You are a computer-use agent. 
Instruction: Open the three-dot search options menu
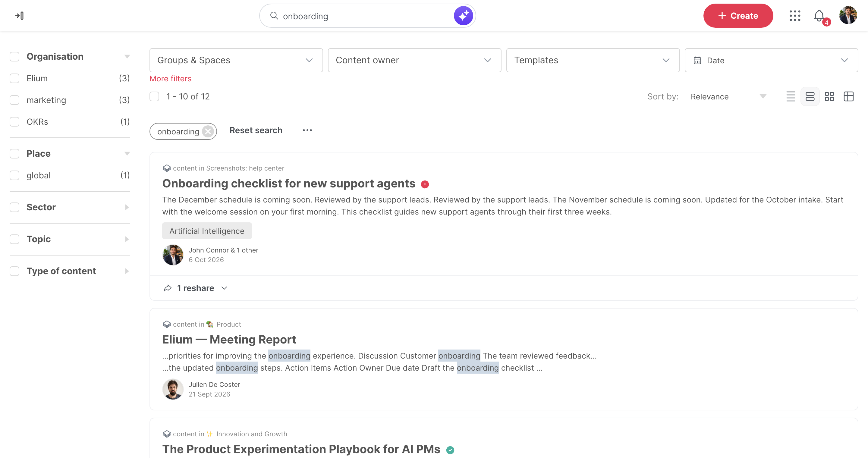pos(307,130)
